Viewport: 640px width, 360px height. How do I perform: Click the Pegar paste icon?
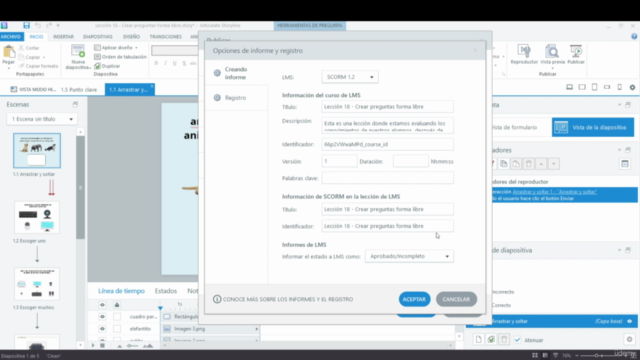[x=9, y=52]
